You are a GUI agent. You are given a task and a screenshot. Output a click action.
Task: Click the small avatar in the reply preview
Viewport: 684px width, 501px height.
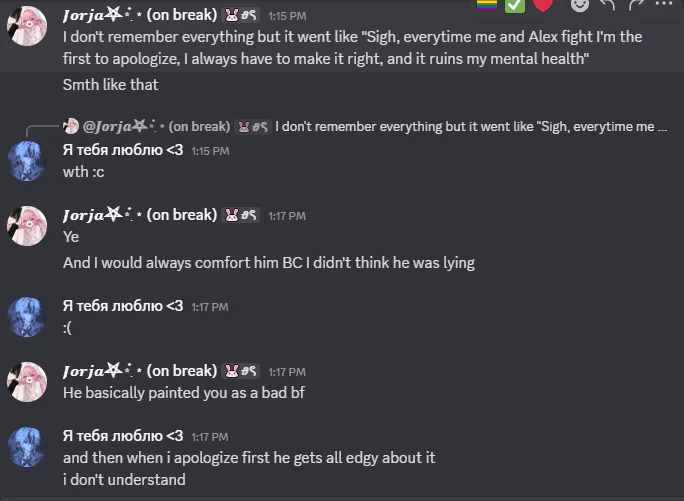click(71, 127)
